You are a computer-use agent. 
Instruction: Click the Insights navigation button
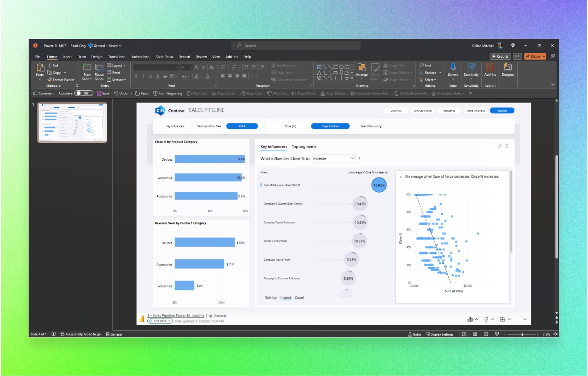502,111
